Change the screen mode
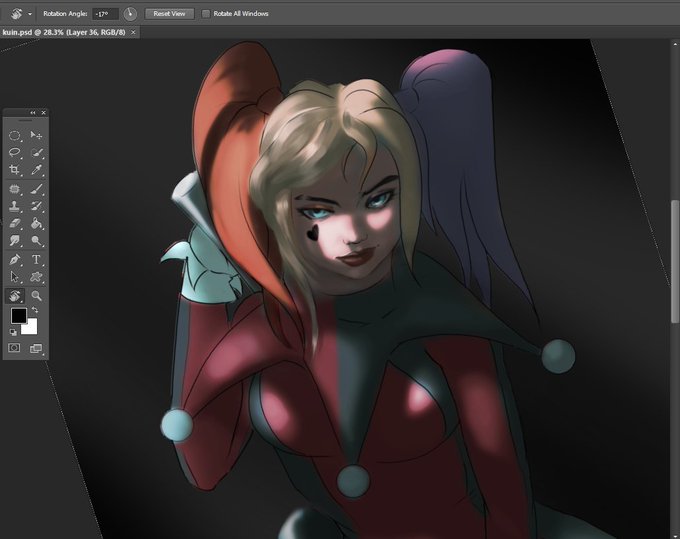 36,348
